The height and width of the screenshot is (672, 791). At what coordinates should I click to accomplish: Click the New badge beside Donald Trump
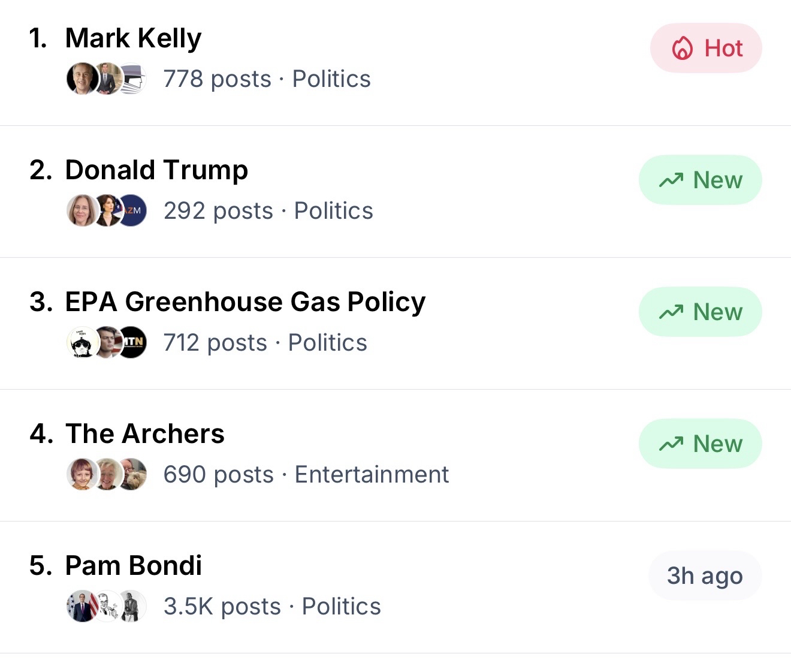click(700, 180)
